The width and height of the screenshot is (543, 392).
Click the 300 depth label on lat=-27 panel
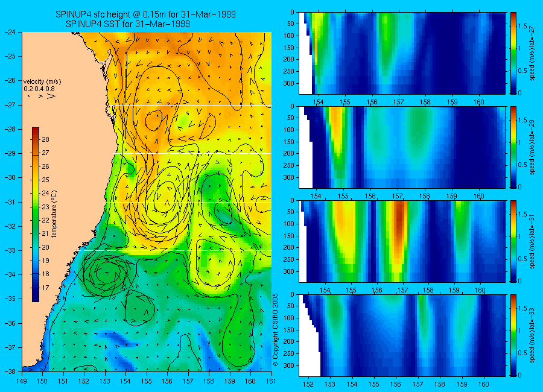click(x=289, y=83)
